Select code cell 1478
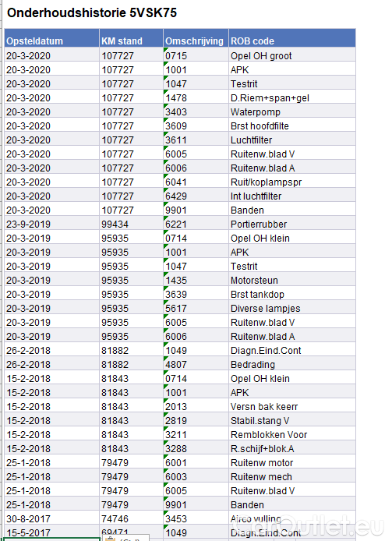 [x=196, y=97]
